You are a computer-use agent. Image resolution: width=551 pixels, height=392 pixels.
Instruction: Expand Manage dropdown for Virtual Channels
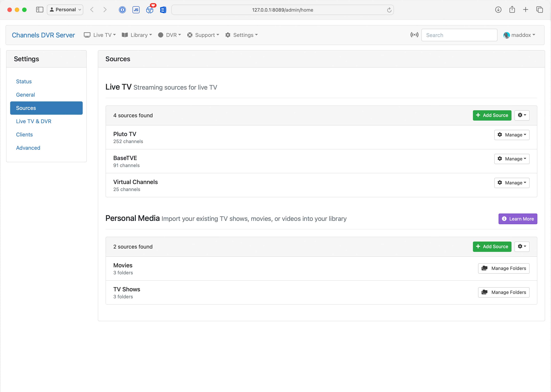[x=512, y=183]
